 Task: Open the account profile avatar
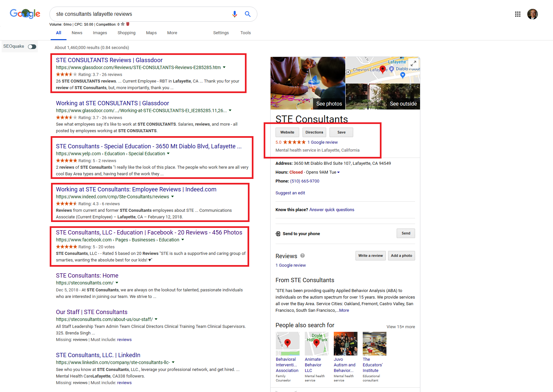pyautogui.click(x=533, y=14)
